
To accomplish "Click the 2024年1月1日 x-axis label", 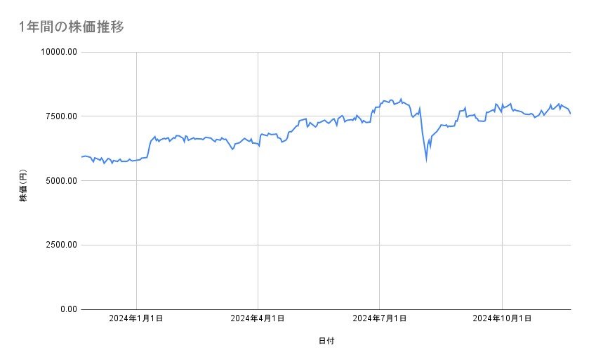I will tap(136, 319).
